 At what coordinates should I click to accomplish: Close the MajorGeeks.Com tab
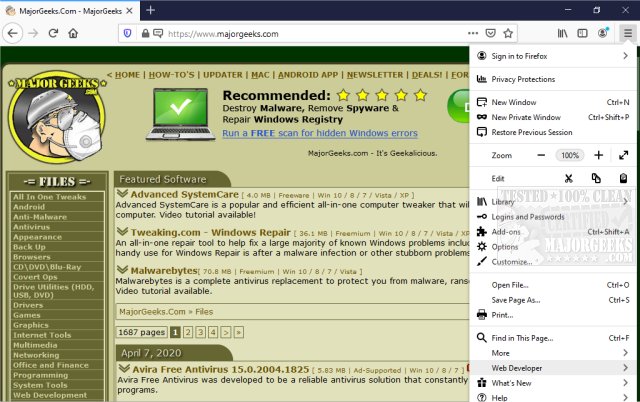click(x=129, y=11)
